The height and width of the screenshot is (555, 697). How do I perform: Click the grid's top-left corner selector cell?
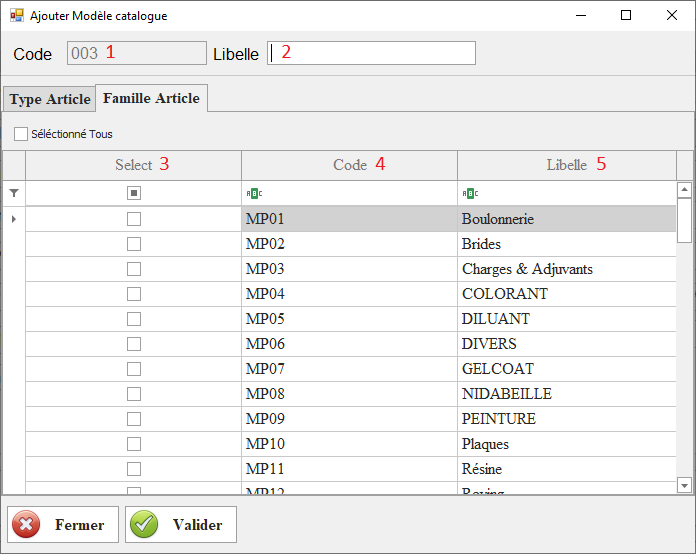(x=13, y=165)
